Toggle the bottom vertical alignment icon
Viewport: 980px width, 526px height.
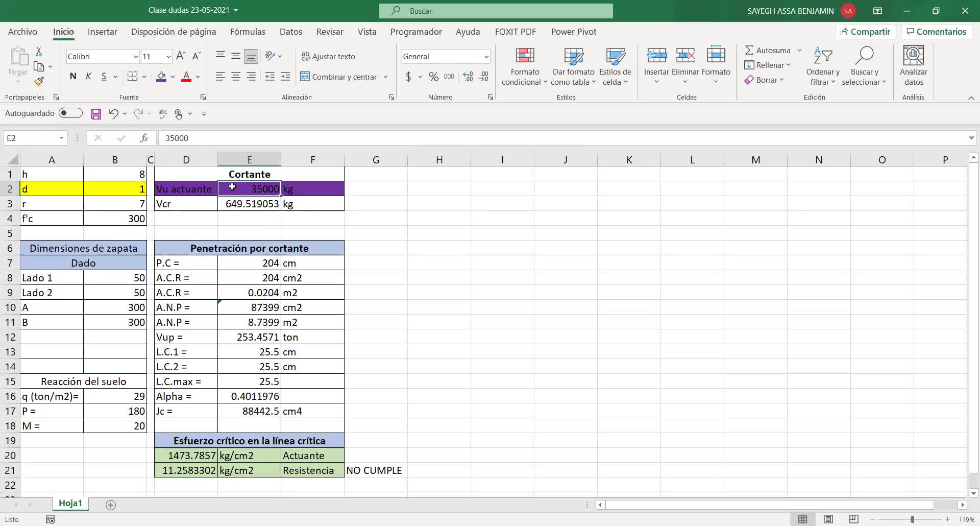[251, 56]
